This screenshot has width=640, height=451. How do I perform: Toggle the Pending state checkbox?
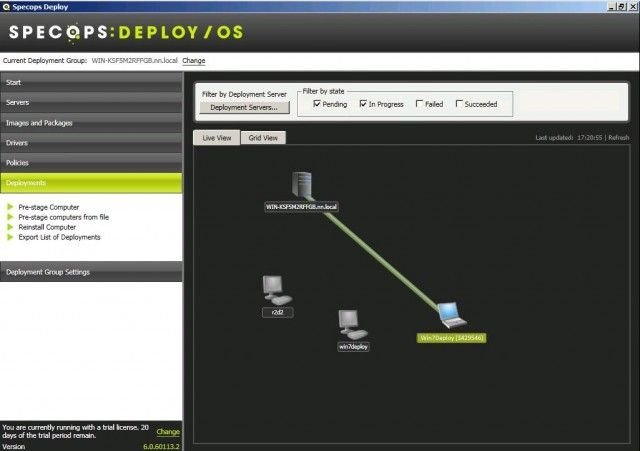click(x=317, y=104)
